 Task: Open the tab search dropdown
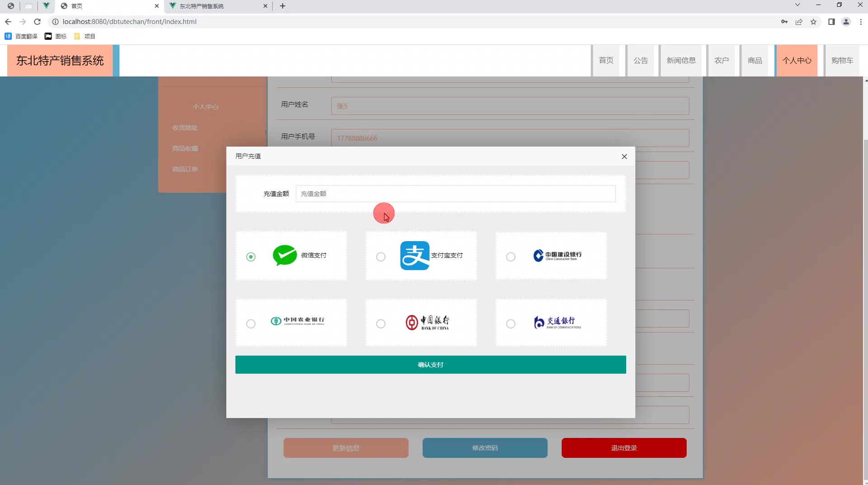(797, 5)
